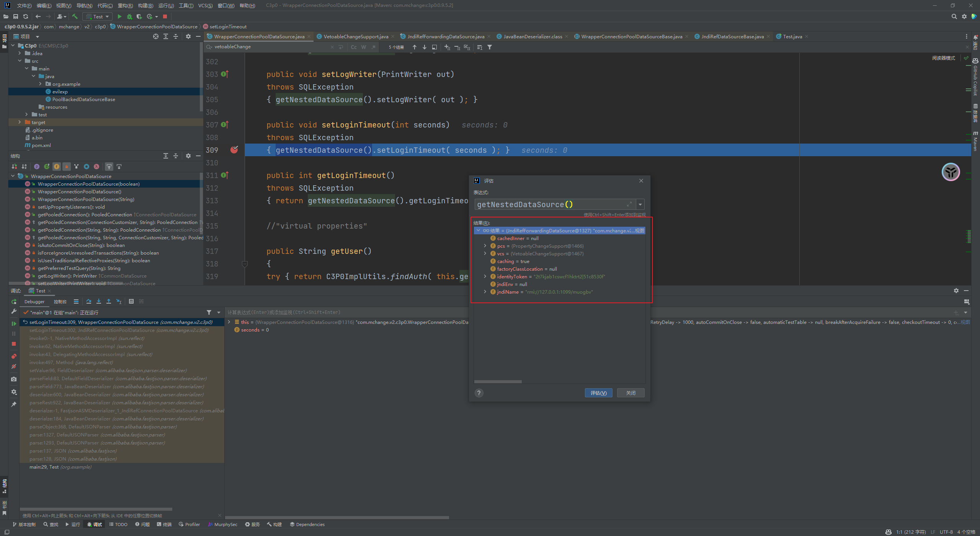Open View Breakpoints double red circle icon

pyautogui.click(x=14, y=356)
